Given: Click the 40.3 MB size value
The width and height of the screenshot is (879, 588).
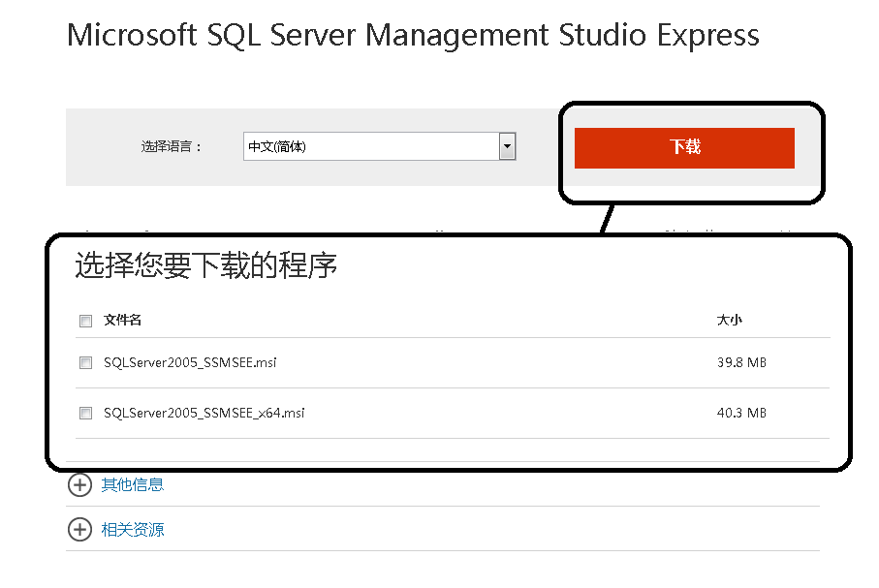Looking at the screenshot, I should 741,414.
